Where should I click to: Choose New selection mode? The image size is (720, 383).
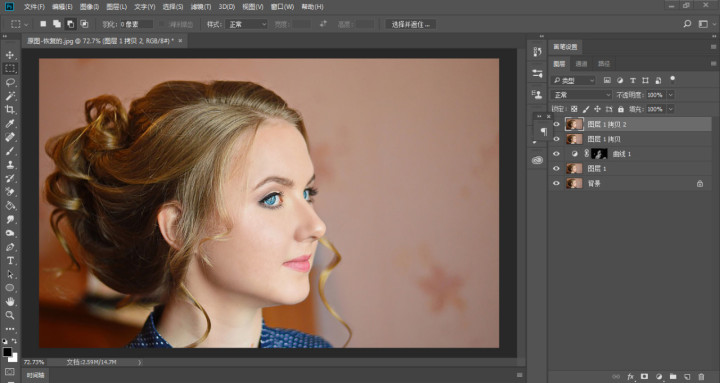[43, 24]
